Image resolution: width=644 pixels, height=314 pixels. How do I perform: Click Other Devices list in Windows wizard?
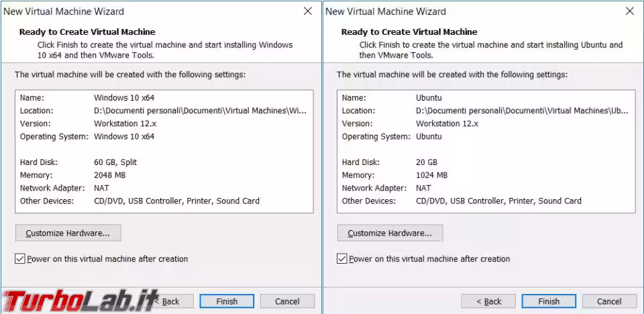pyautogui.click(x=176, y=201)
